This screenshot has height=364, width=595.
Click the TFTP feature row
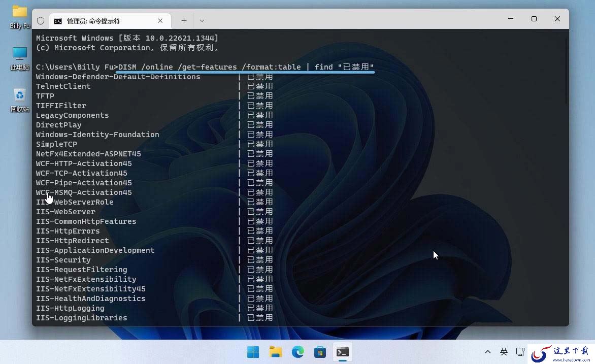tap(154, 96)
